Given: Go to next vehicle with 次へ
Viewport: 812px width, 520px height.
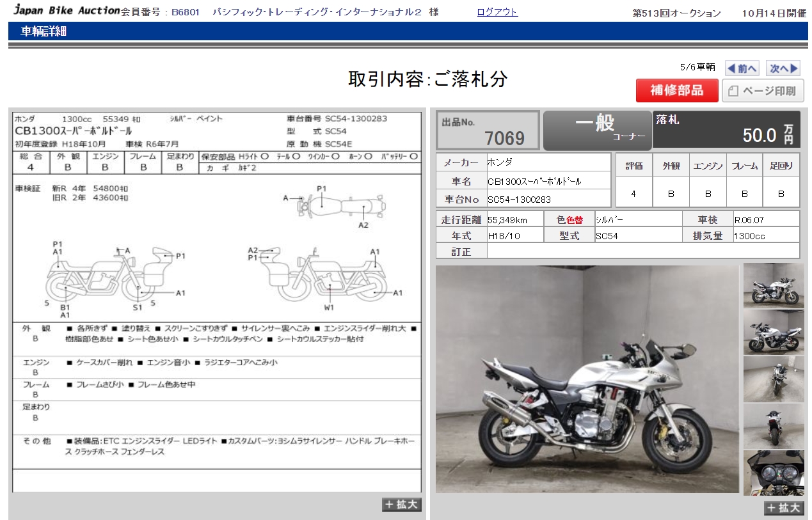Looking at the screenshot, I should [x=783, y=68].
